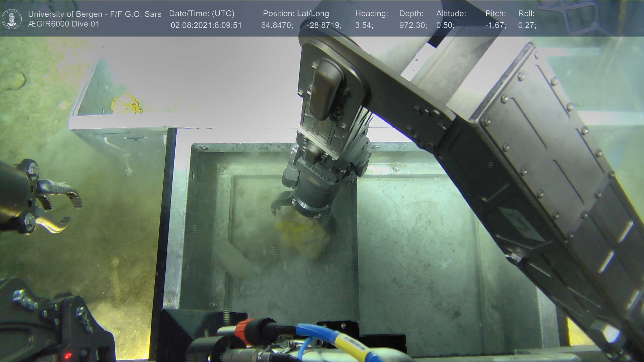Click the longitude value -28.8719

point(324,25)
